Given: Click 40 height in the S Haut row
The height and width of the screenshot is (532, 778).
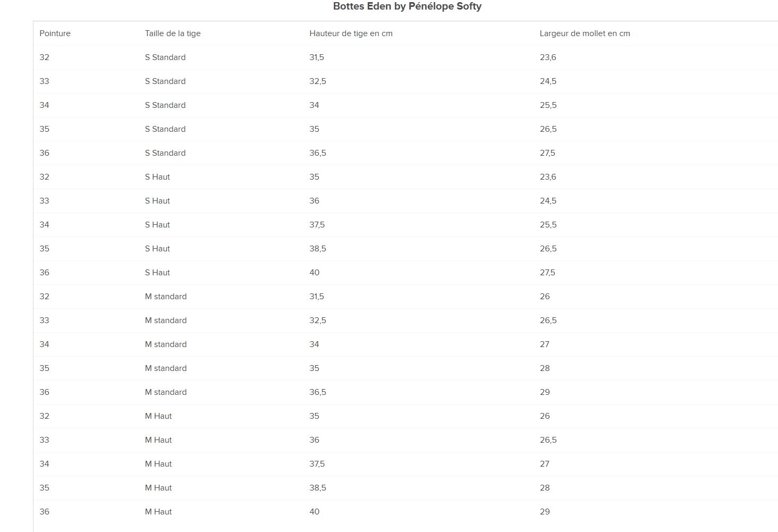Looking at the screenshot, I should click(x=315, y=272).
